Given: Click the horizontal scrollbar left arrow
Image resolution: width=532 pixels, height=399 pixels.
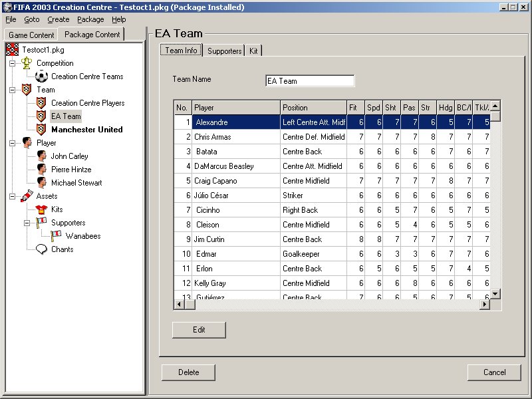Looking at the screenshot, I should (179, 305).
